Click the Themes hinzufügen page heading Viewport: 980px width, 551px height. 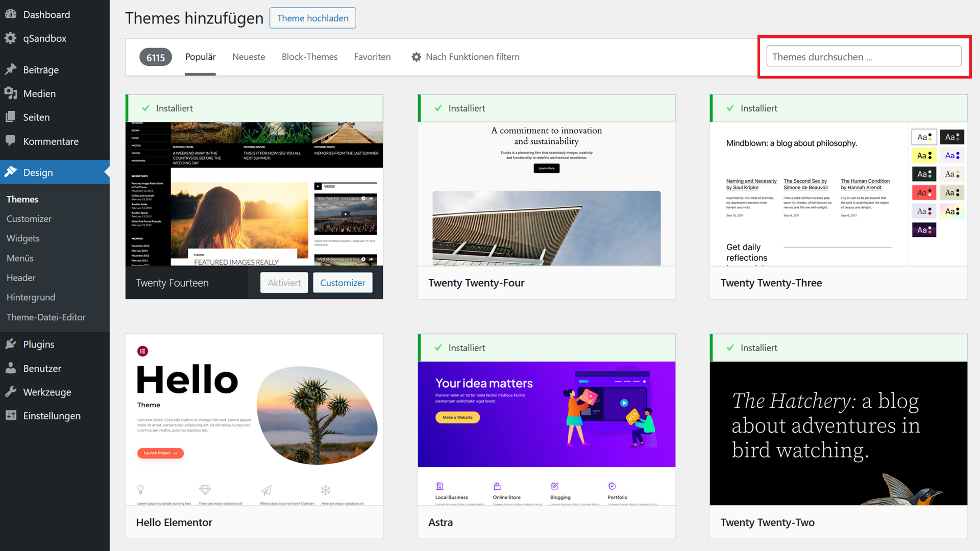click(x=194, y=18)
